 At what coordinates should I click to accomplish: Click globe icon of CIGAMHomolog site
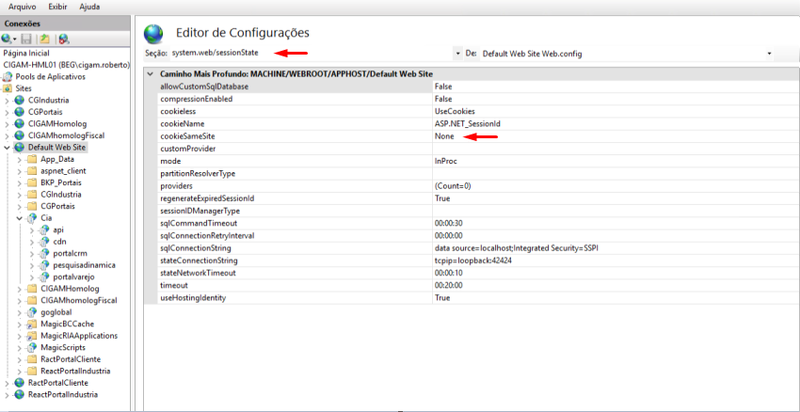click(x=19, y=124)
